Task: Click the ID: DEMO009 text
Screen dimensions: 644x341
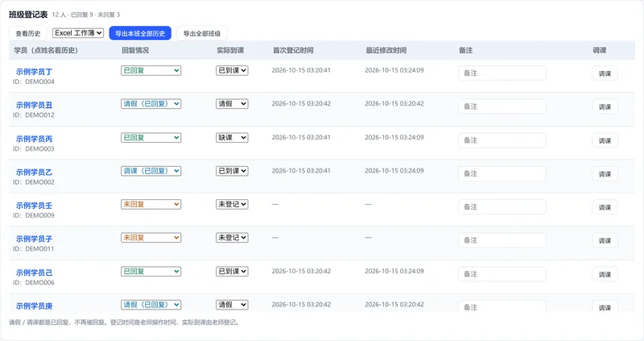Action: click(x=34, y=215)
